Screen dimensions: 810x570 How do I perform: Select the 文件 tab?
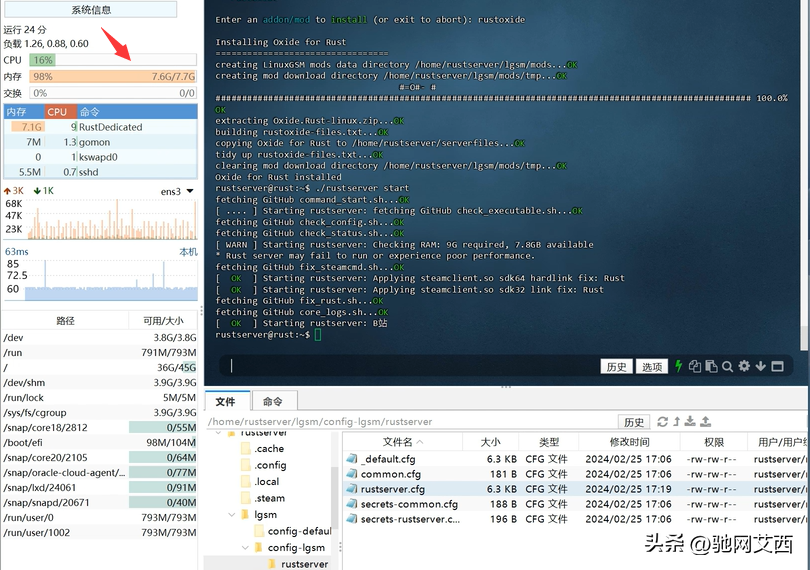click(225, 401)
